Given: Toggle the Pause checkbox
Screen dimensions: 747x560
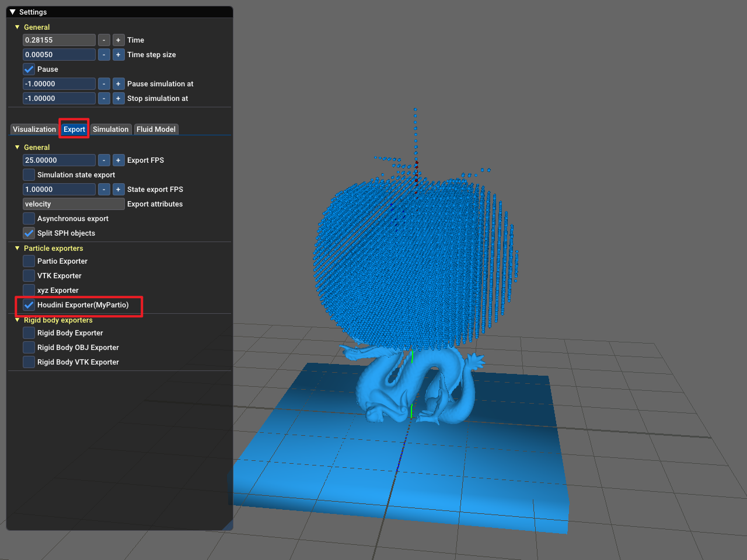Looking at the screenshot, I should coord(29,69).
